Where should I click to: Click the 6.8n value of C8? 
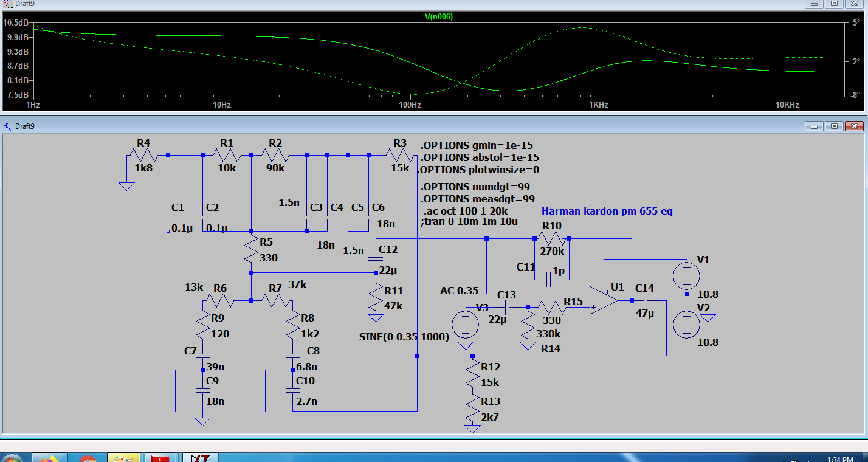pyautogui.click(x=307, y=367)
